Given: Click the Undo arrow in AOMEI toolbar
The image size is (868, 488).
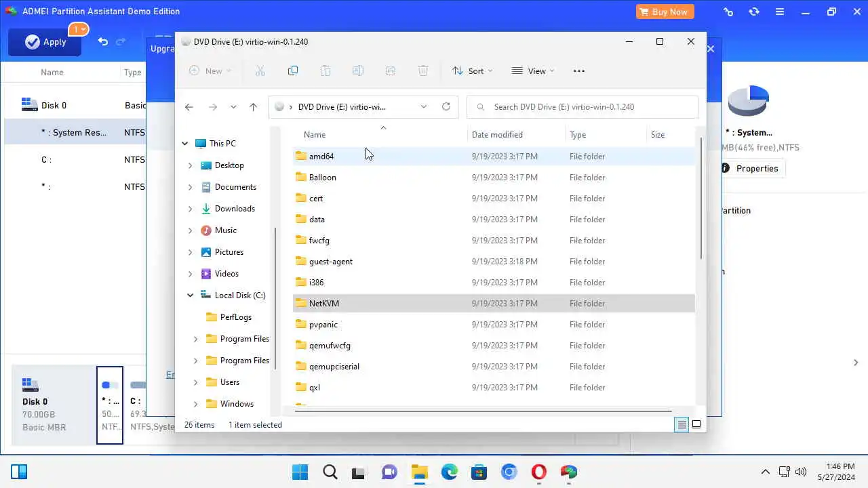Looking at the screenshot, I should tap(102, 41).
